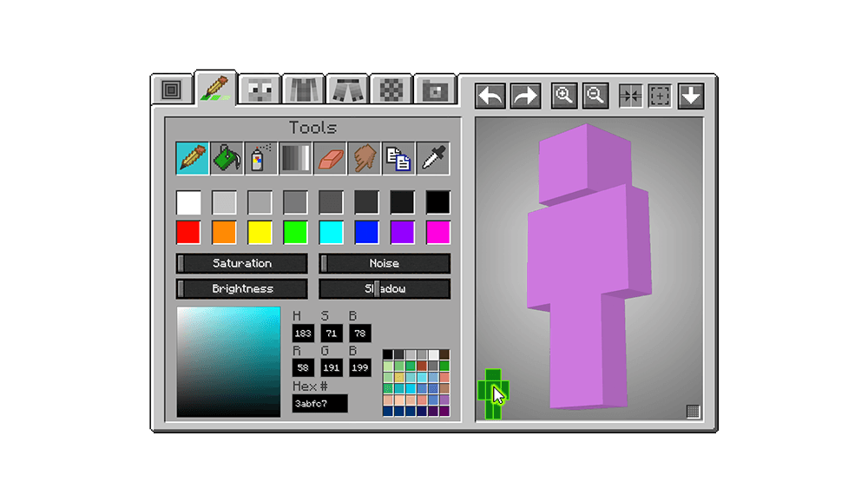The width and height of the screenshot is (868, 489).
Task: Click the Saturation slider
Action: pos(242,263)
